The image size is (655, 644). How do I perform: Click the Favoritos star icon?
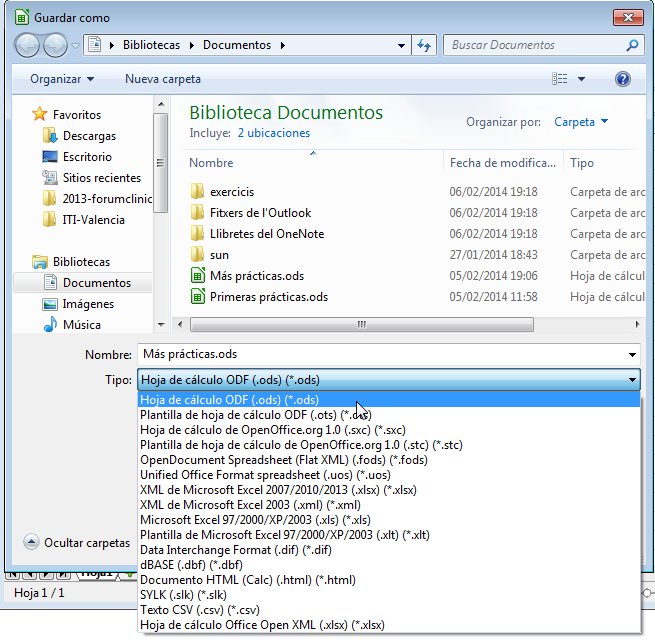pyautogui.click(x=40, y=114)
